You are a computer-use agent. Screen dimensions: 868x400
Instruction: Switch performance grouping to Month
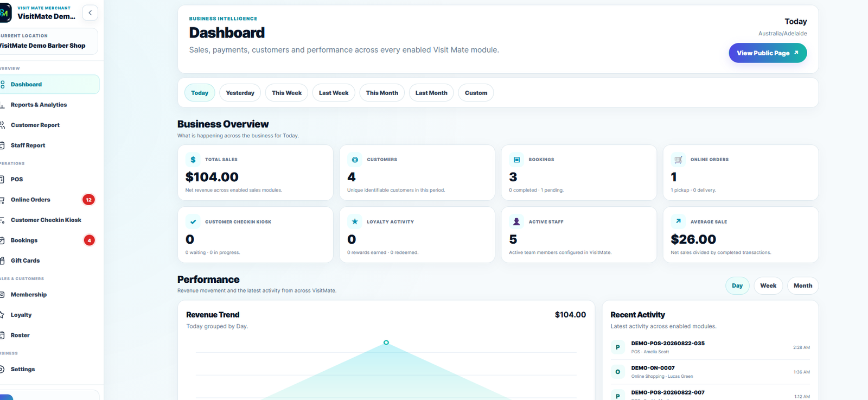[803, 285]
